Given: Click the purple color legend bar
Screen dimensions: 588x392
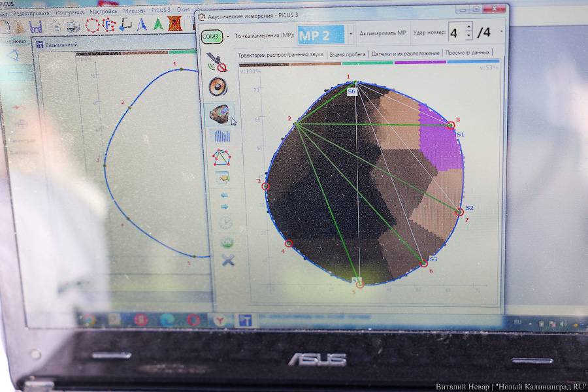Looking at the screenshot, I should (x=419, y=63).
